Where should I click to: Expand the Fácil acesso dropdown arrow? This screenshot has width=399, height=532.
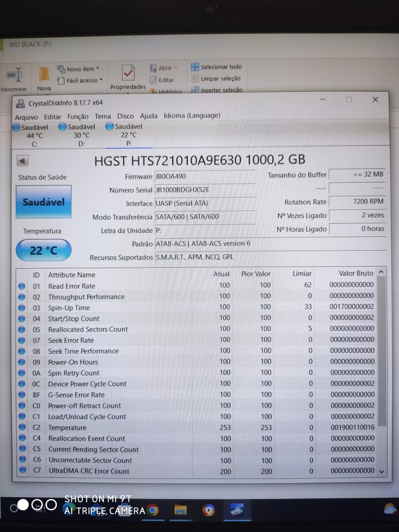[101, 80]
